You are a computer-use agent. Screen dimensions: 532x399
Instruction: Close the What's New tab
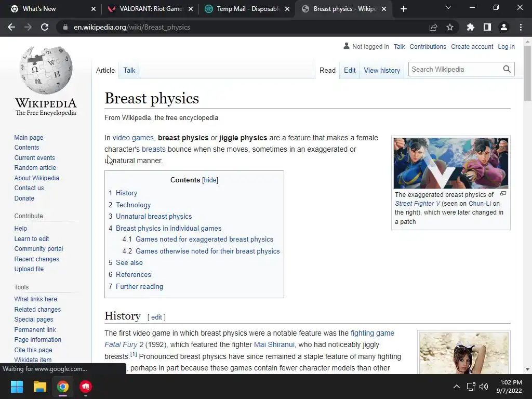pyautogui.click(x=94, y=9)
